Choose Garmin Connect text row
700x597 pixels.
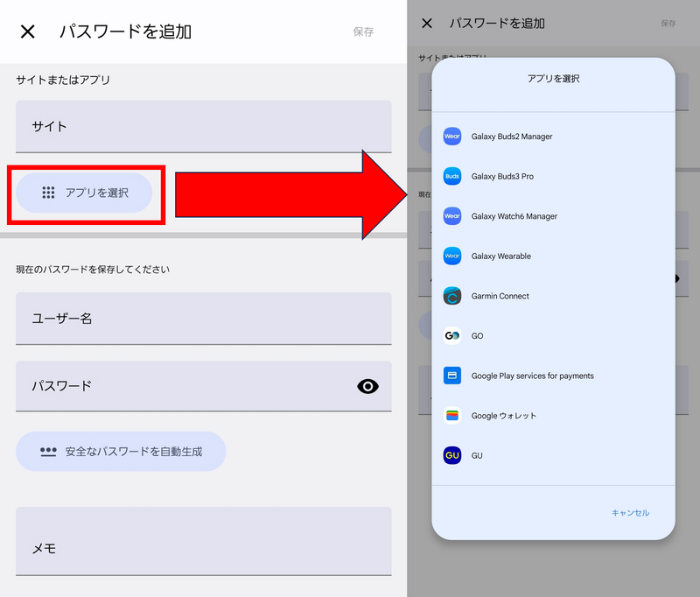click(x=500, y=296)
